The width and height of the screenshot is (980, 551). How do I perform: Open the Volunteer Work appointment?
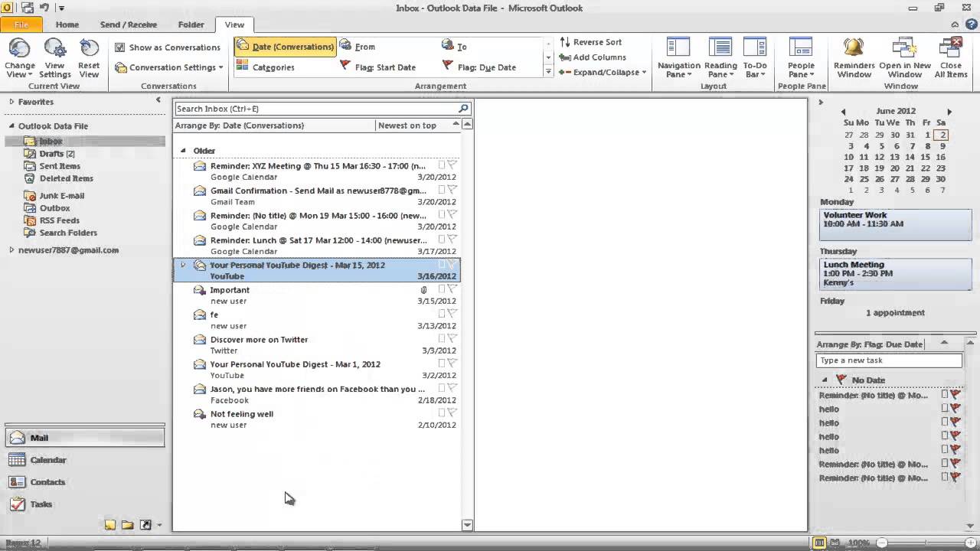895,224
